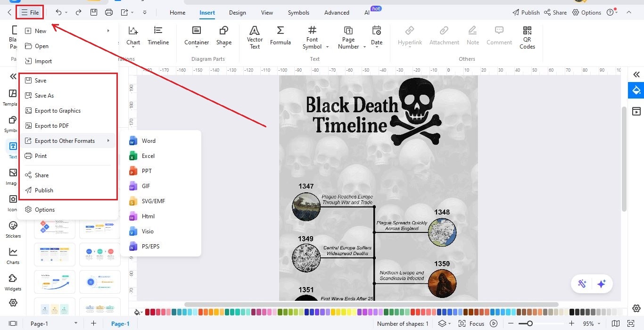
Task: Insert a Timeline from the ribbon
Action: 158,36
